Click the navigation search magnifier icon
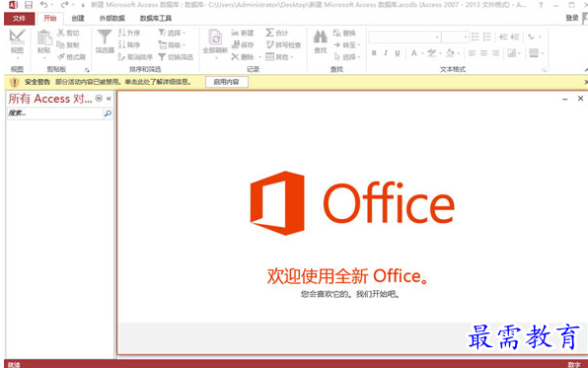Screen dimensions: 588x368 coord(108,113)
